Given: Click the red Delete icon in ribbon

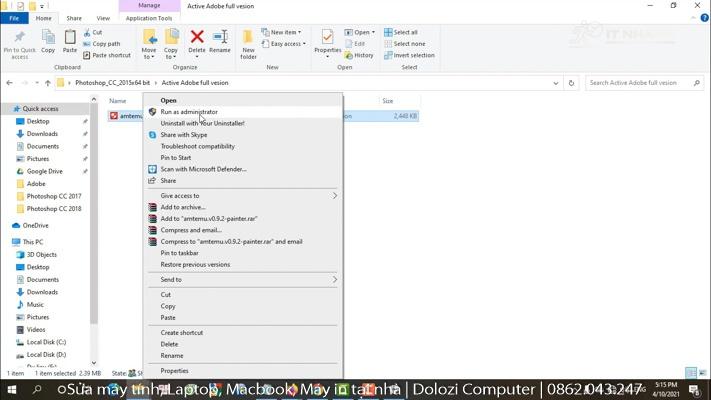Looking at the screenshot, I should point(197,41).
